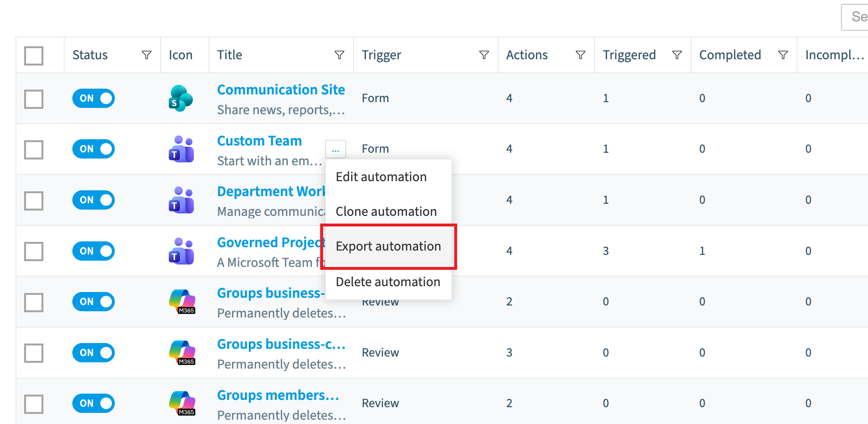Check the Custom Team row checkbox

34,150
